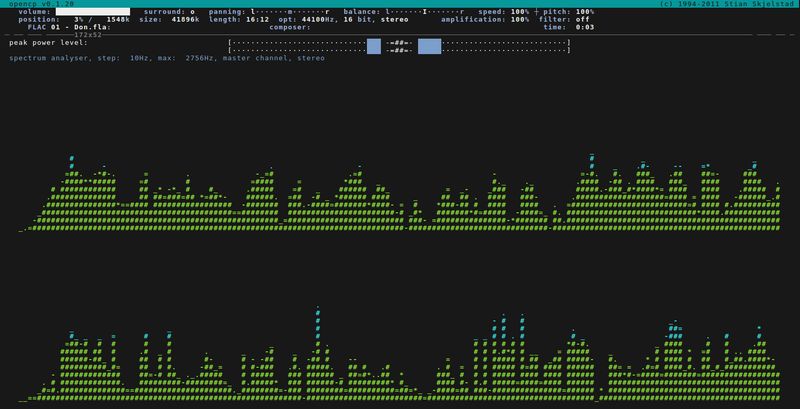Click the 'FLAC' format label
The image size is (800, 409).
37,28
